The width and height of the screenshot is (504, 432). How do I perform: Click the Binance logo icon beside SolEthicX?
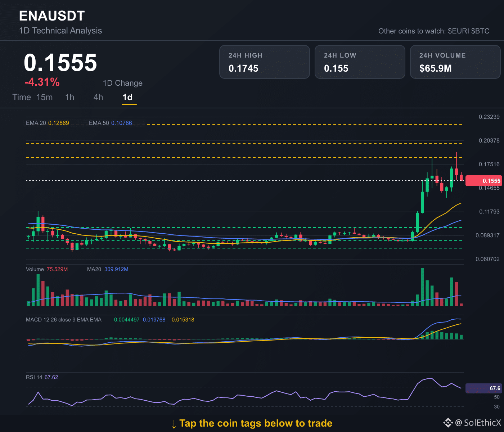click(x=448, y=423)
